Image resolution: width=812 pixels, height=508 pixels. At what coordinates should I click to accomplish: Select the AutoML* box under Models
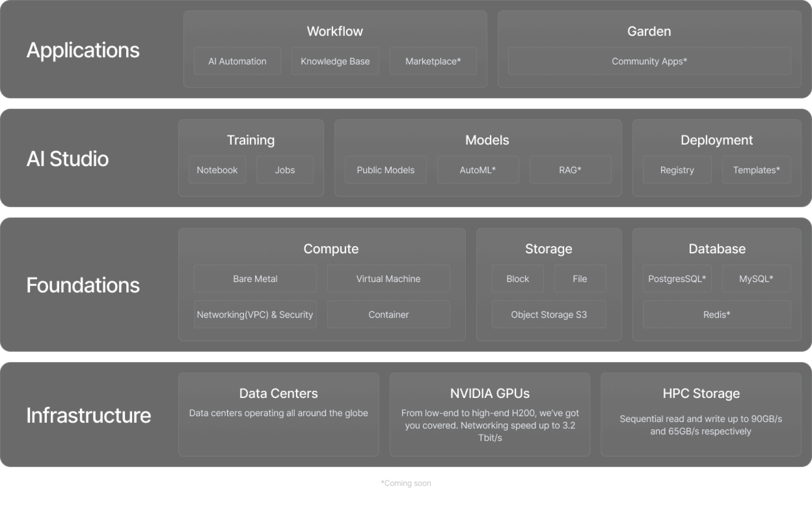click(478, 170)
